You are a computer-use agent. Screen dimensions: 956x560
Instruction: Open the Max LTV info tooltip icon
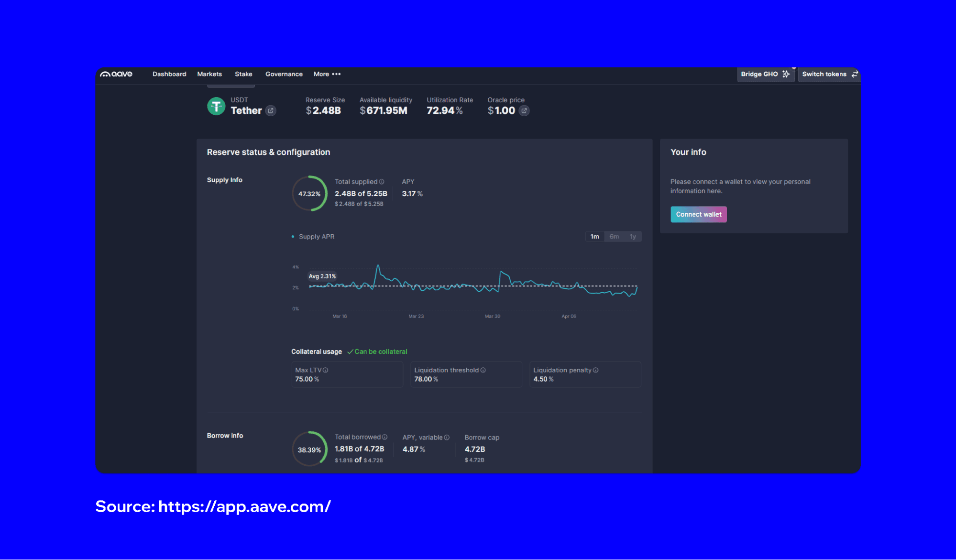(x=326, y=370)
